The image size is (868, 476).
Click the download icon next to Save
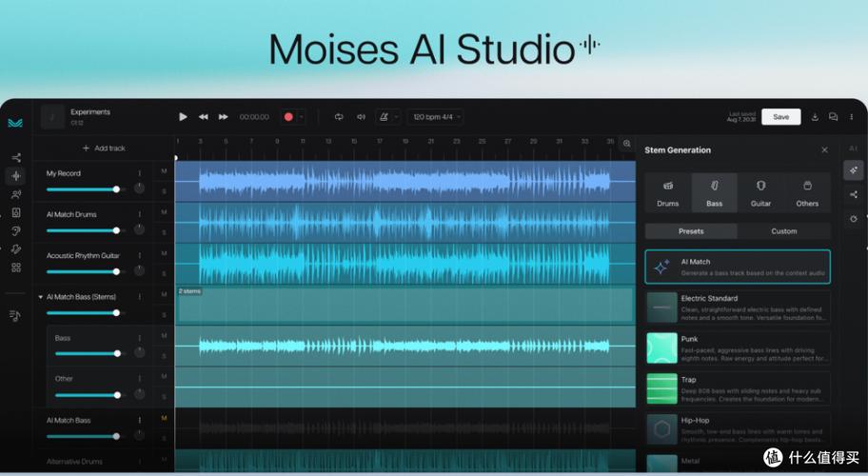click(x=815, y=117)
